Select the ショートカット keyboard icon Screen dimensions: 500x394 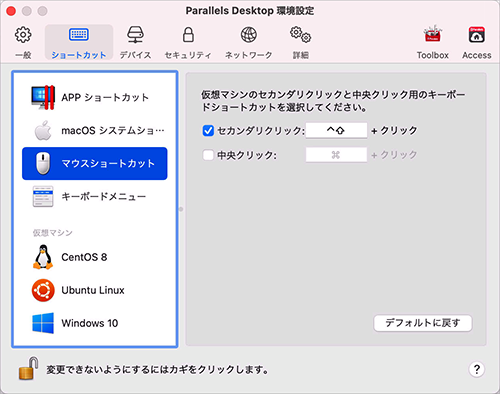point(79,35)
